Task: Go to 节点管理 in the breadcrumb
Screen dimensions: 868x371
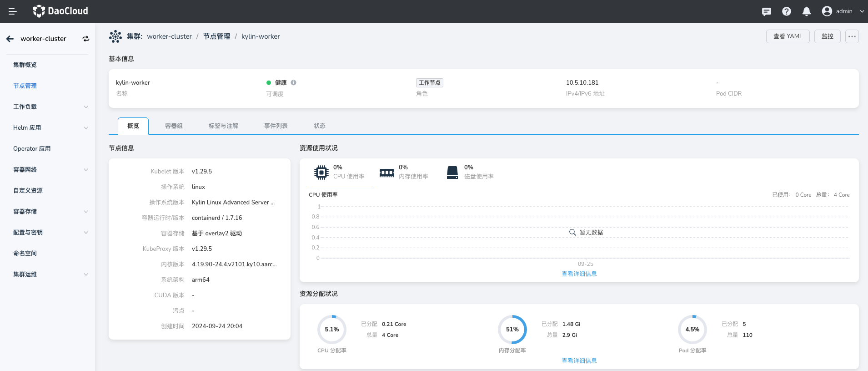Action: click(216, 36)
